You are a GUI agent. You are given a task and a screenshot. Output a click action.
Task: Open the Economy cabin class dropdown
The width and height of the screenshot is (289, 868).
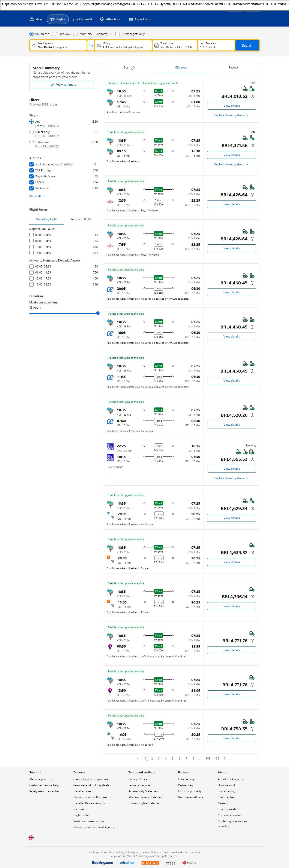pyautogui.click(x=103, y=34)
